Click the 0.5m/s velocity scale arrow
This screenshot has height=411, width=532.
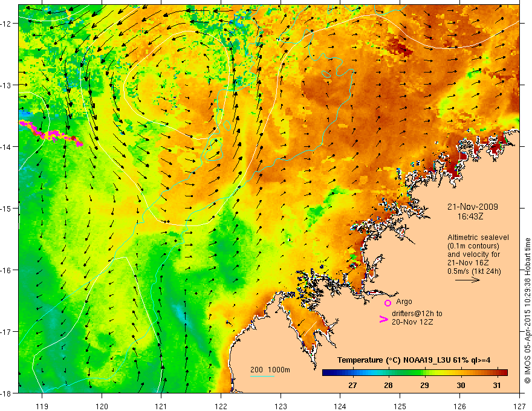point(467,280)
